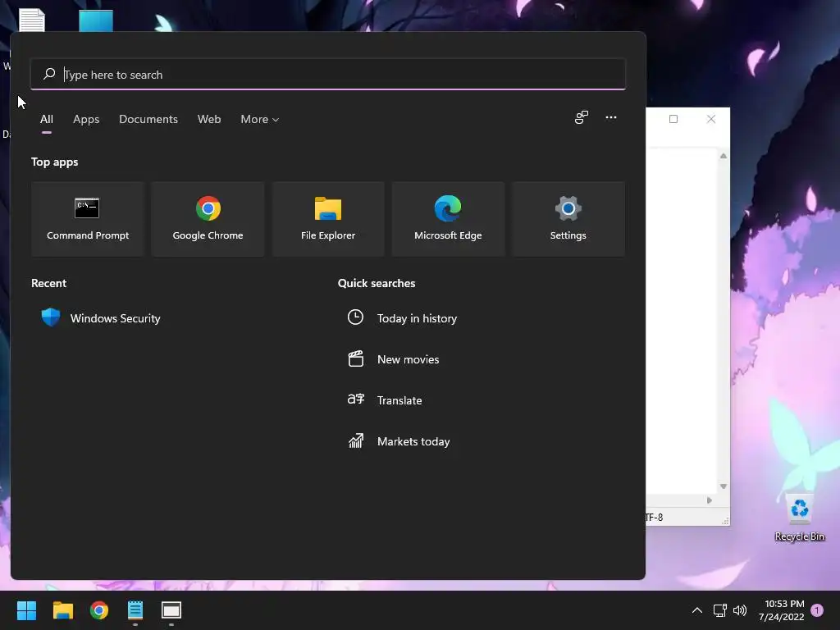Open the three-dot options menu
The height and width of the screenshot is (630, 840).
(610, 117)
